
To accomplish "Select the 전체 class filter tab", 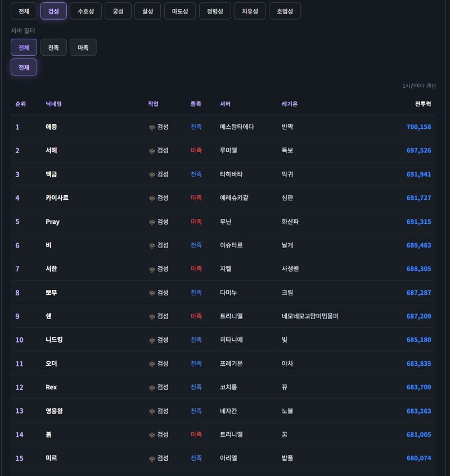I will 24,11.
